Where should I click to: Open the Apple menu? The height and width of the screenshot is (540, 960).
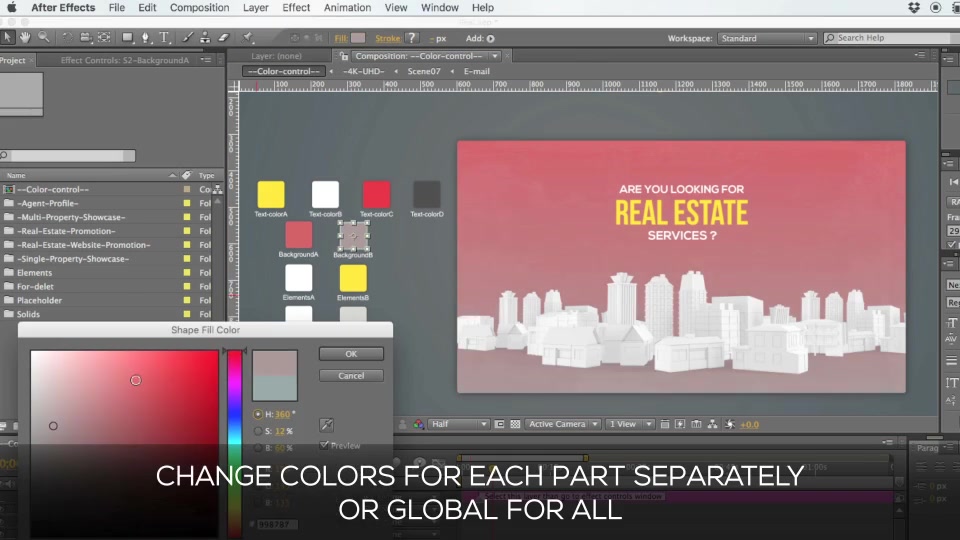12,7
